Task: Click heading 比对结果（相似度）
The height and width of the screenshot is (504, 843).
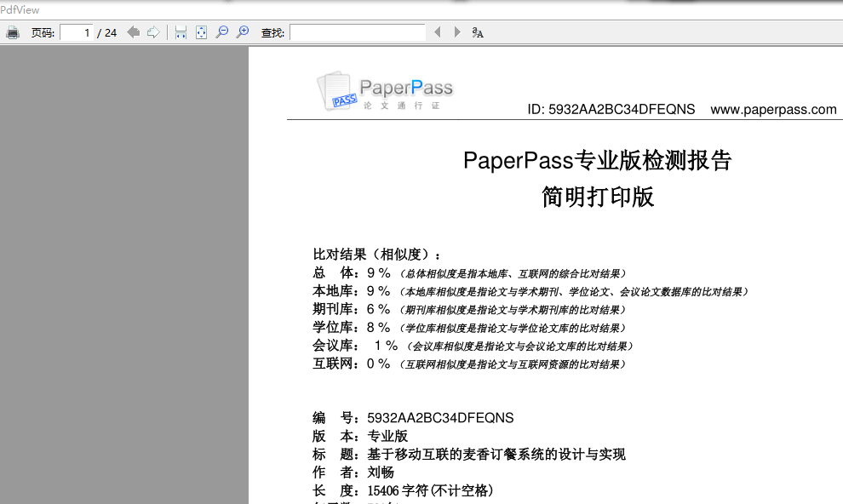Action: point(377,255)
